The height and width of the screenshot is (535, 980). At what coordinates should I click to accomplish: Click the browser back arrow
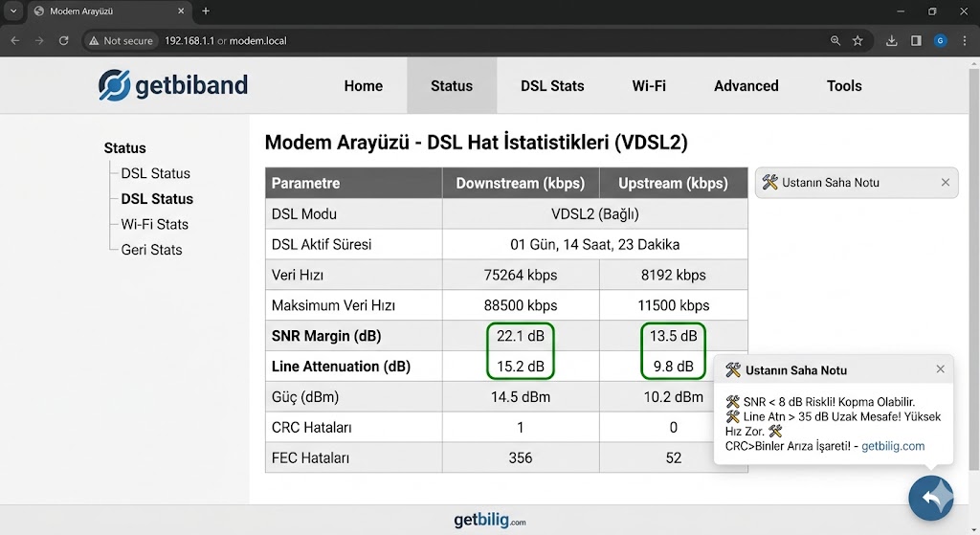(15, 40)
